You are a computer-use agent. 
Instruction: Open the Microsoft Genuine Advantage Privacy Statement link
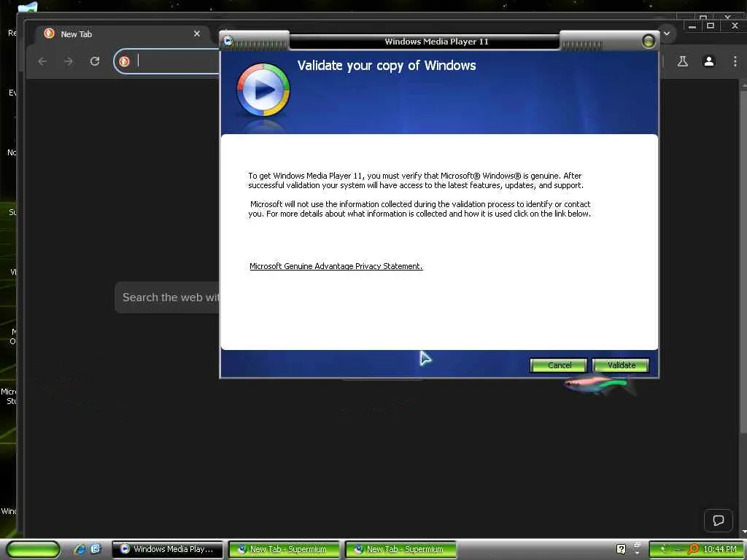point(336,266)
